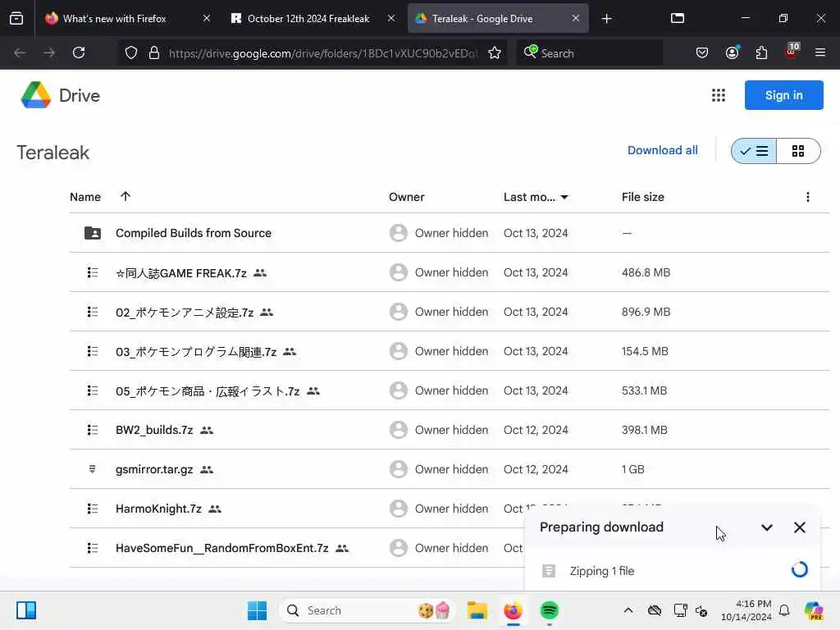
Task: Click the browser Search field
Action: [x=589, y=53]
